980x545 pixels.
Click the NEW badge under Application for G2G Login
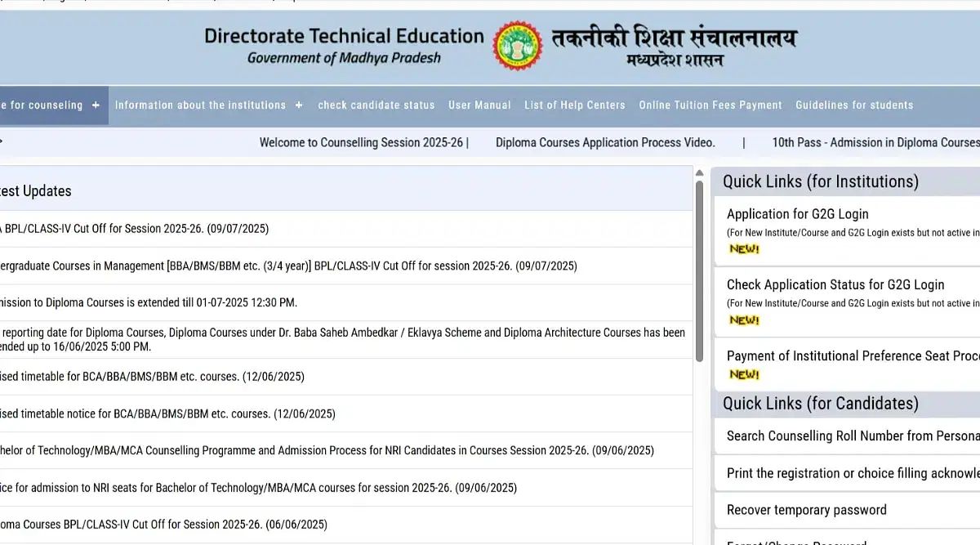744,249
